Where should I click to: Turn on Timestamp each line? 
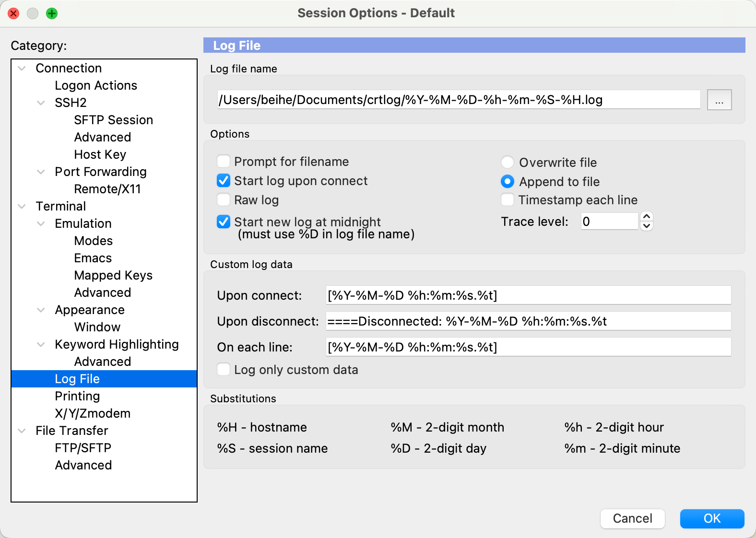507,200
